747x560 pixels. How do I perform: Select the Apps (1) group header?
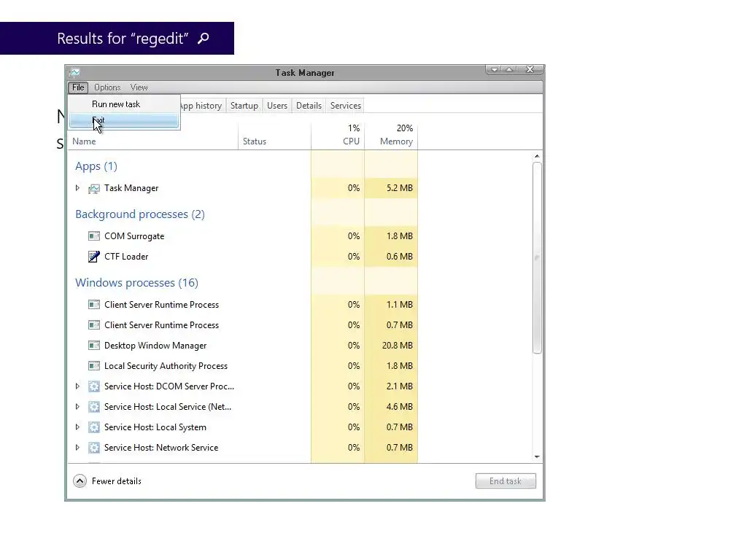[96, 167]
